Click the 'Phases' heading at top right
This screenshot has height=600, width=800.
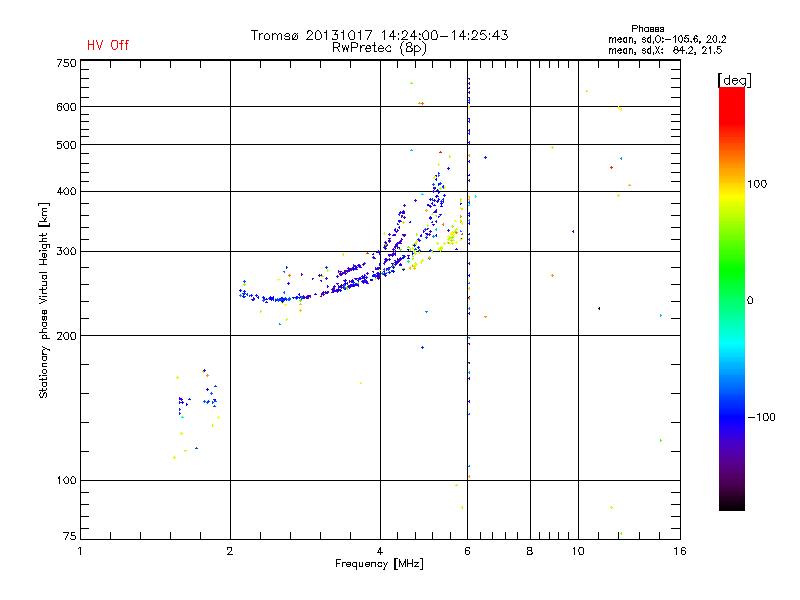point(647,29)
